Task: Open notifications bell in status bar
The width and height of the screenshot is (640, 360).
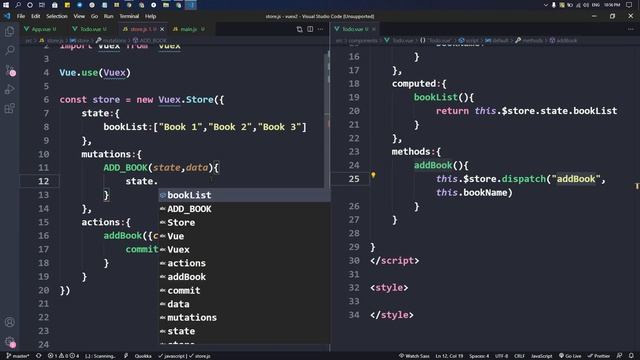Action: [x=631, y=356]
